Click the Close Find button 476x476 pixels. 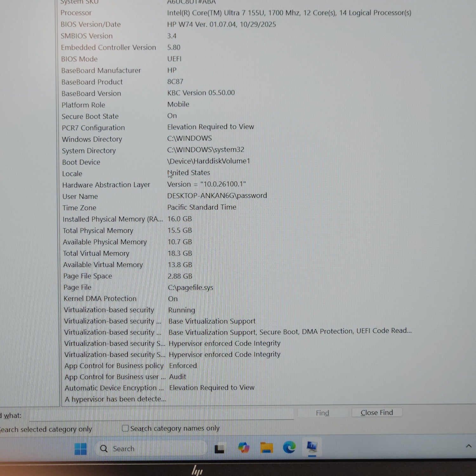(377, 413)
